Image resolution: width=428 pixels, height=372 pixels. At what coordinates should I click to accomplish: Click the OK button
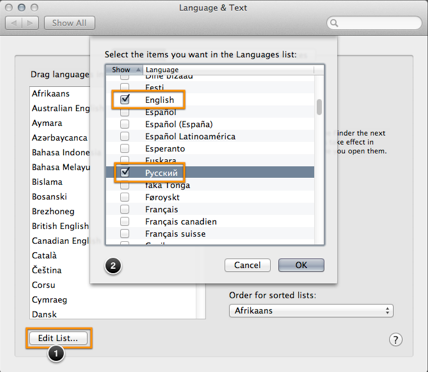pos(301,265)
